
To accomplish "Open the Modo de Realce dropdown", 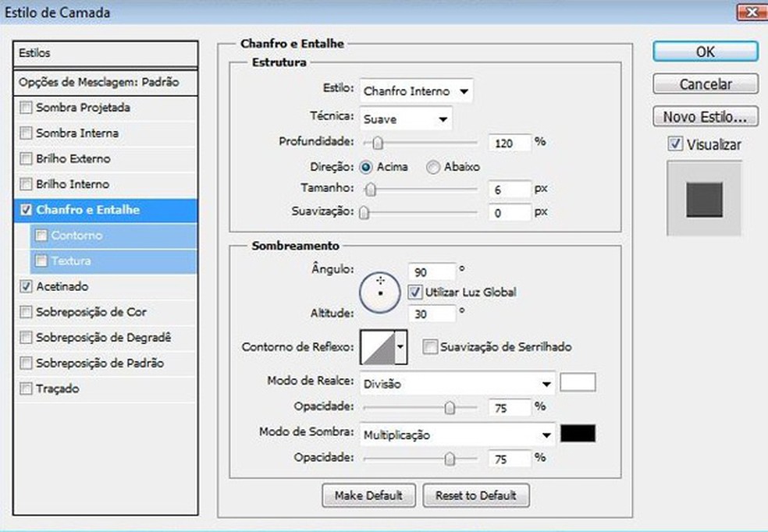I will pyautogui.click(x=457, y=384).
